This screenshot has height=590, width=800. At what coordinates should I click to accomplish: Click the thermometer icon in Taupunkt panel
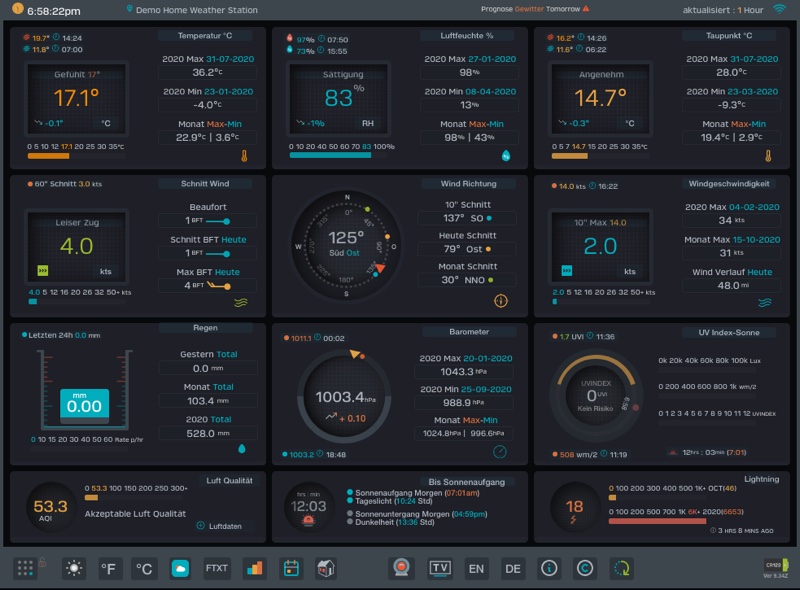pyautogui.click(x=768, y=156)
